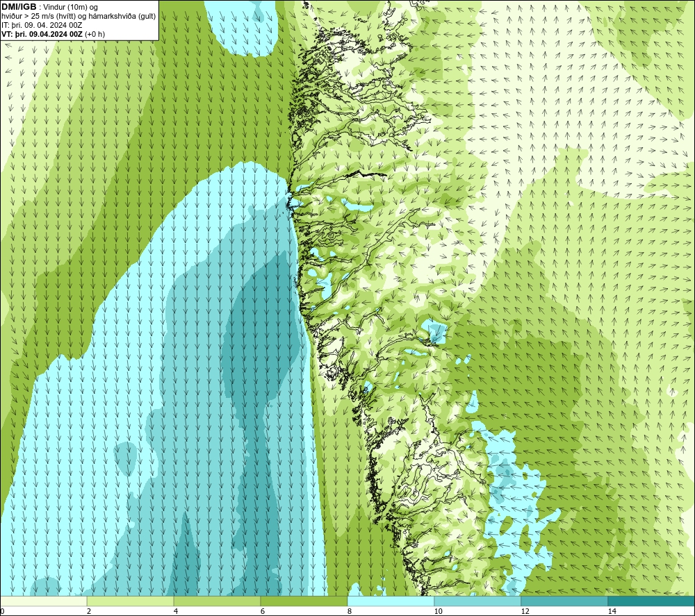Image resolution: width=695 pixels, height=616 pixels.
Task: Click the dark teal swatch above 14
Action: point(652,601)
